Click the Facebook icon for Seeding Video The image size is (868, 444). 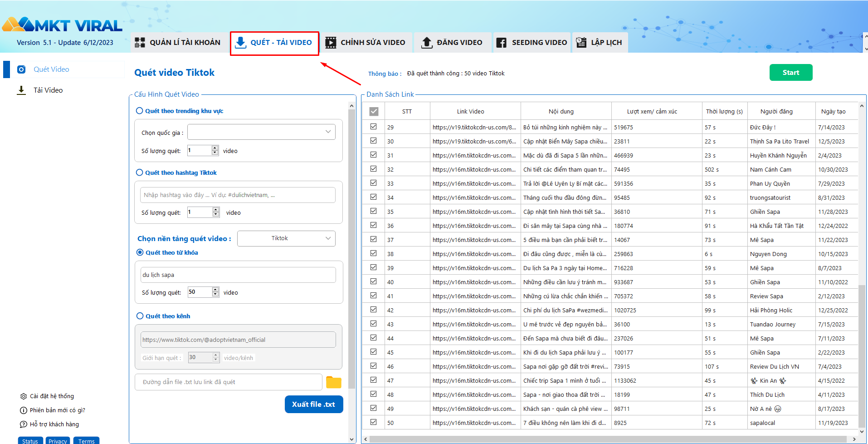coord(501,43)
